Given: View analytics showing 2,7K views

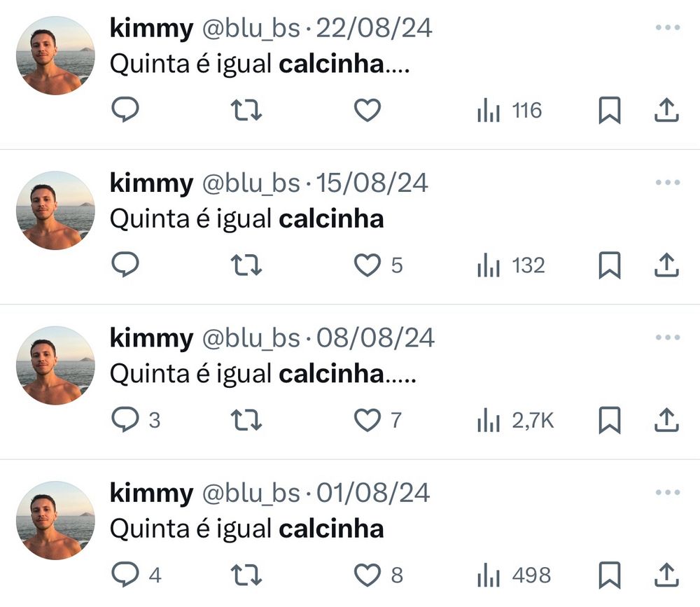Looking at the screenshot, I should click(516, 420).
